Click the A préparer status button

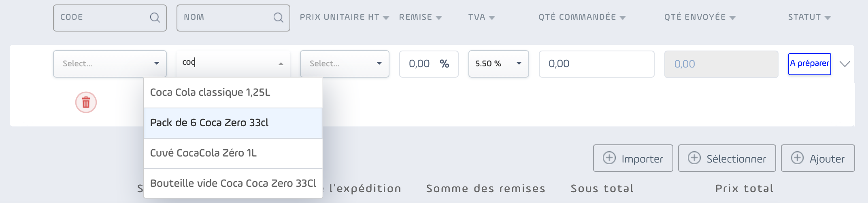tap(809, 64)
